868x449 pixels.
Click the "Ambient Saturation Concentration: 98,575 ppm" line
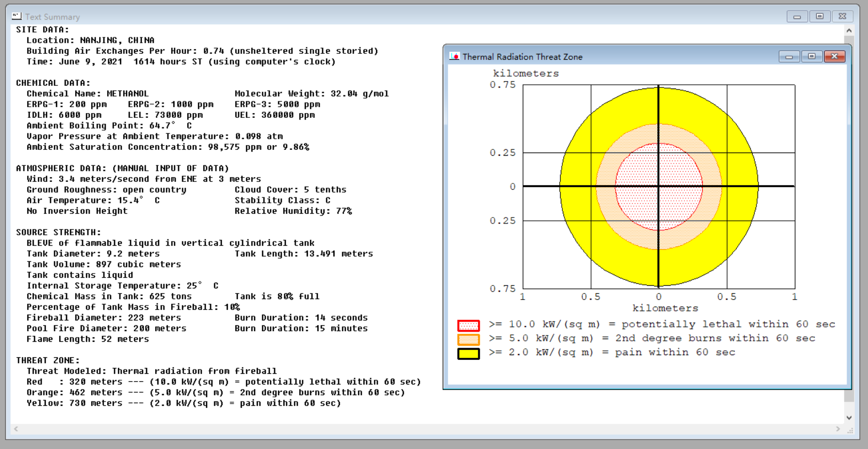(168, 147)
